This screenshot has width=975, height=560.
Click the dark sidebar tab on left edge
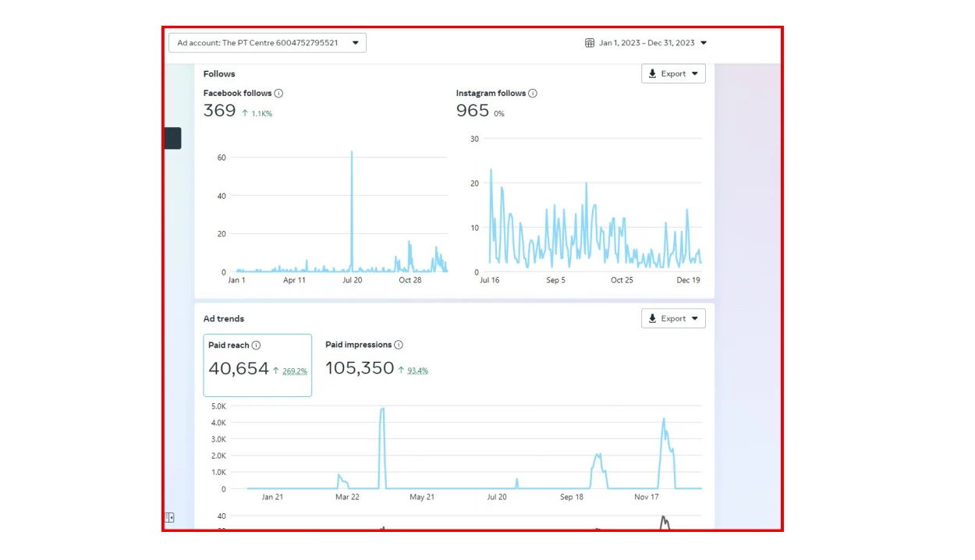pos(172,138)
